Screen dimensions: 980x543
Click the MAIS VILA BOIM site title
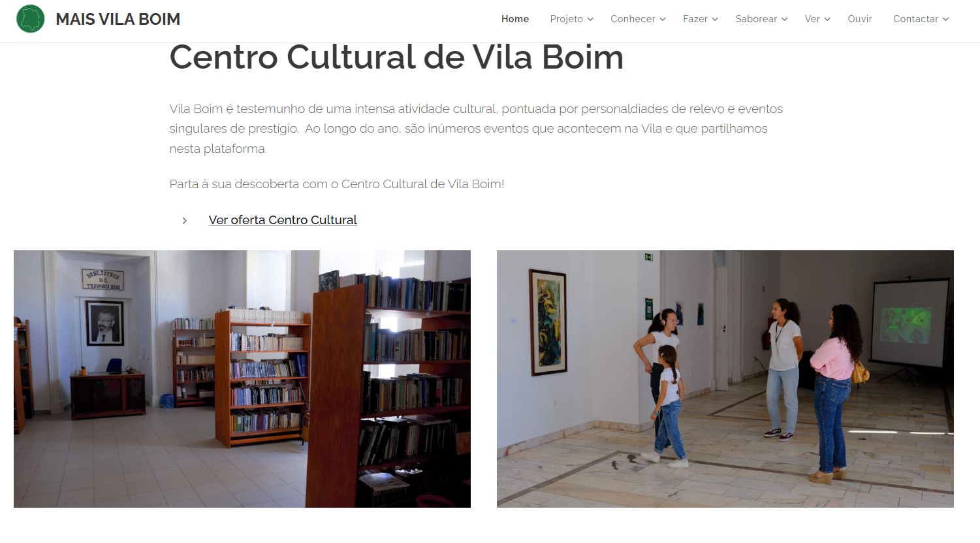coord(118,19)
